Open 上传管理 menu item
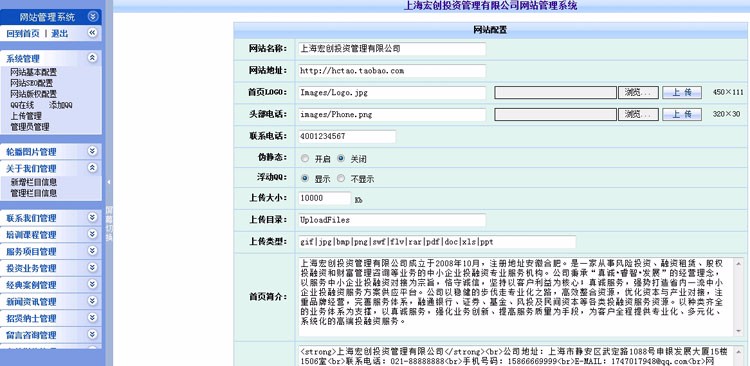The width and height of the screenshot is (750, 366). pos(26,116)
